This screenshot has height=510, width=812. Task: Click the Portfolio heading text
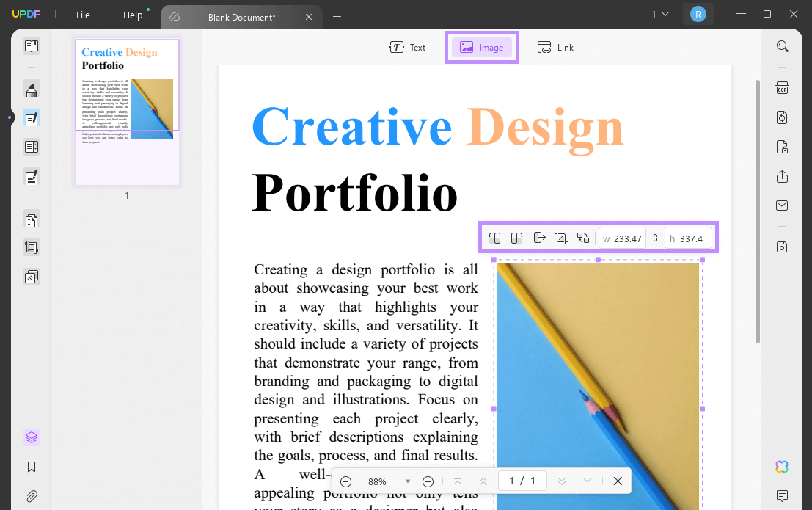pyautogui.click(x=355, y=194)
